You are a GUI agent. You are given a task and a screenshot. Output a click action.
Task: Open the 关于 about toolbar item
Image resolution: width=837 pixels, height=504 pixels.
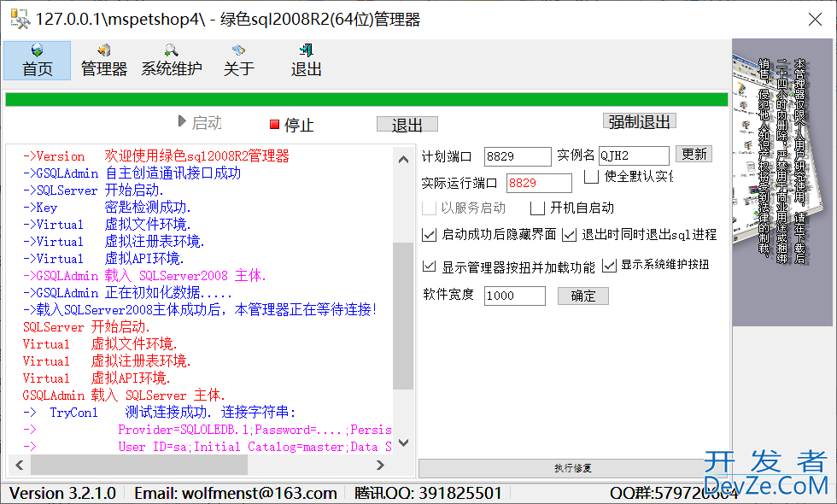238,61
